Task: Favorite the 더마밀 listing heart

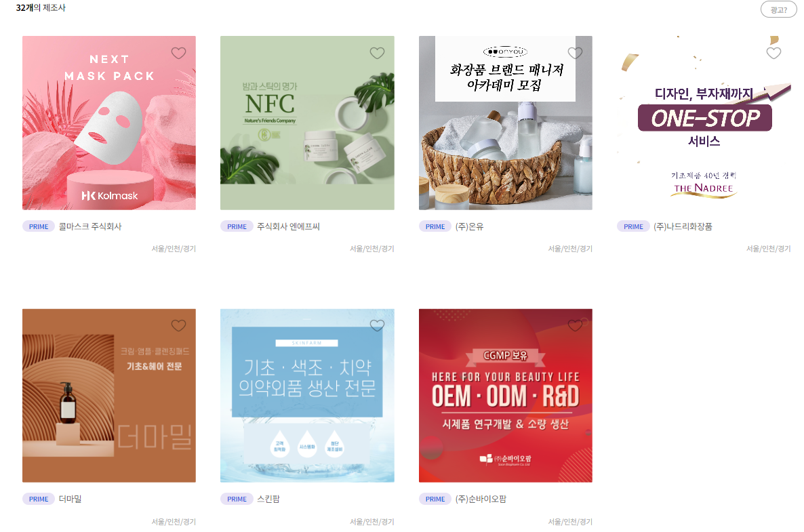Action: [178, 325]
